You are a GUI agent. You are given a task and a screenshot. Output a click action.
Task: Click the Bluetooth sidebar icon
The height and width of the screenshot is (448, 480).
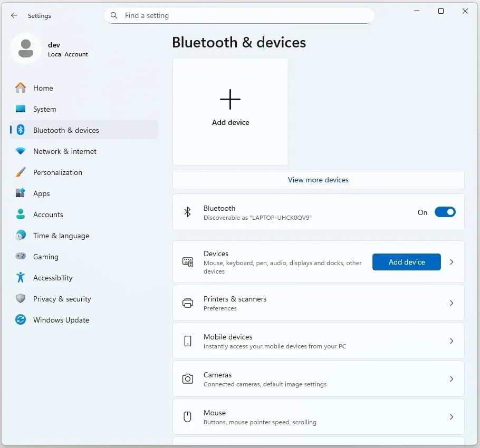coord(21,130)
